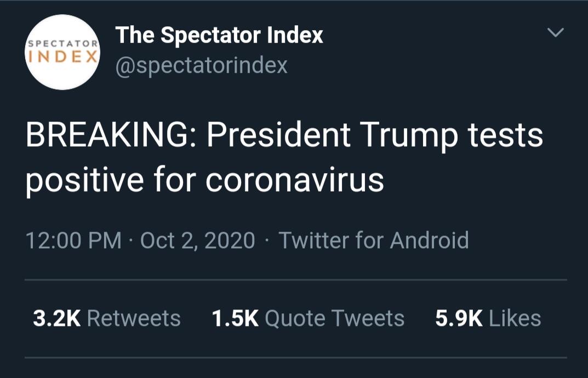View the Quote Tweets list

[x=334, y=318]
